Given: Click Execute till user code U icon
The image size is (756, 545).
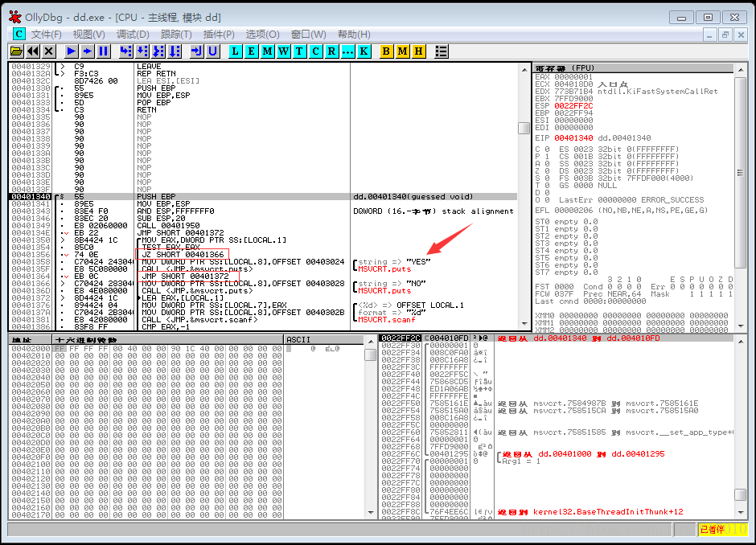Looking at the screenshot, I should (212, 51).
